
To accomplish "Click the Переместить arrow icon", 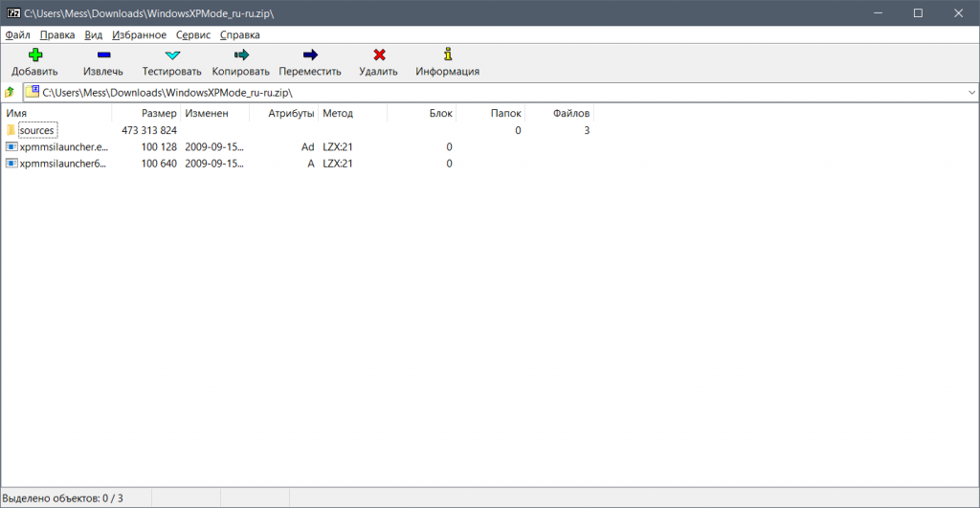I will pos(309,55).
